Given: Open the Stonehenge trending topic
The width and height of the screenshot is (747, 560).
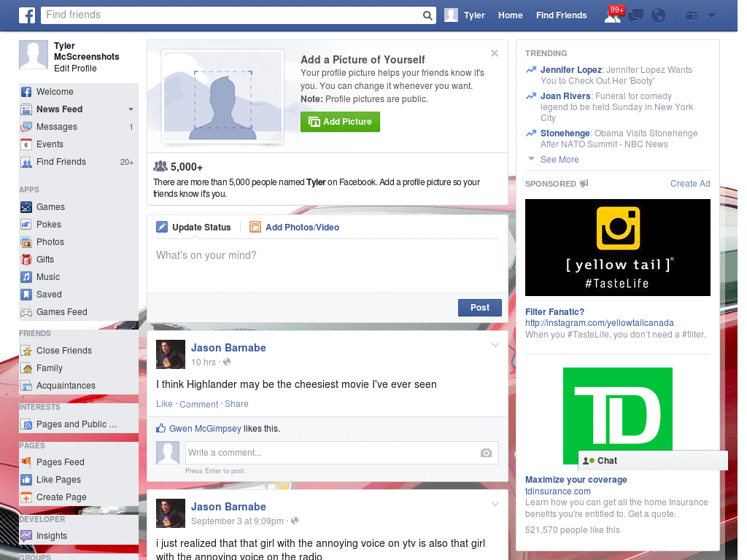Looking at the screenshot, I should [565, 133].
